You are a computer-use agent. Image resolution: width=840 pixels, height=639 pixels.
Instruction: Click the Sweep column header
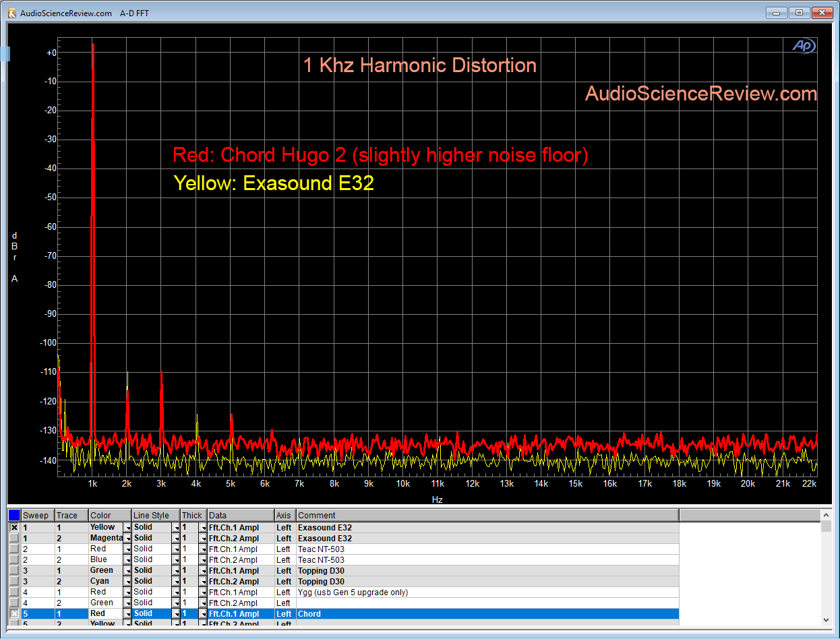(x=38, y=516)
